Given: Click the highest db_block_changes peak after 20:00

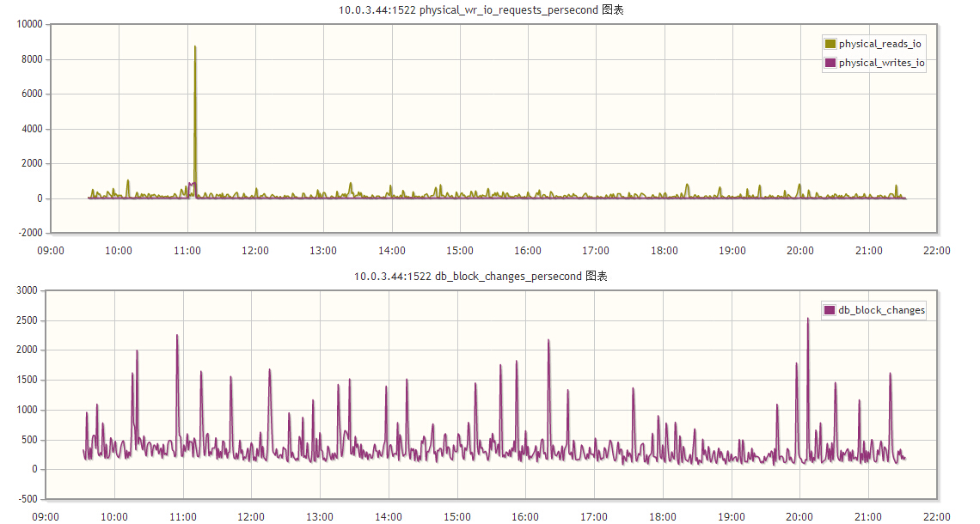Looking at the screenshot, I should (x=807, y=320).
